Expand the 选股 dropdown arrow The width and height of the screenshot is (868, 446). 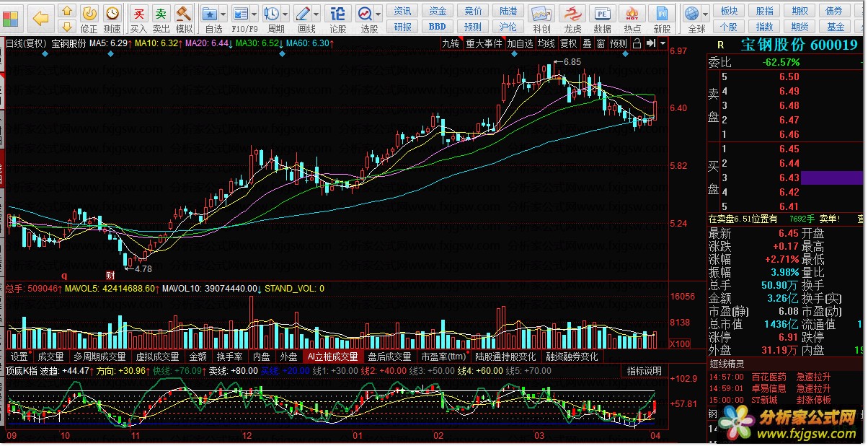pyautogui.click(x=379, y=13)
